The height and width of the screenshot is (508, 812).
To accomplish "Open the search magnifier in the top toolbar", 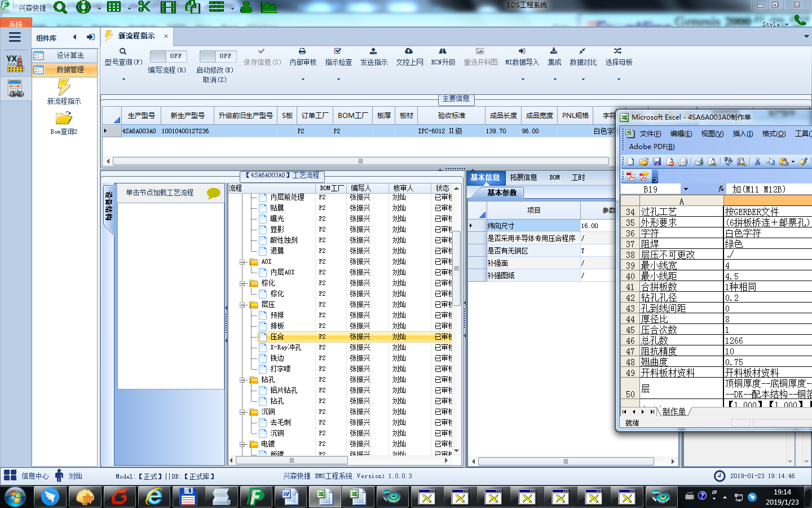I will [60, 7].
